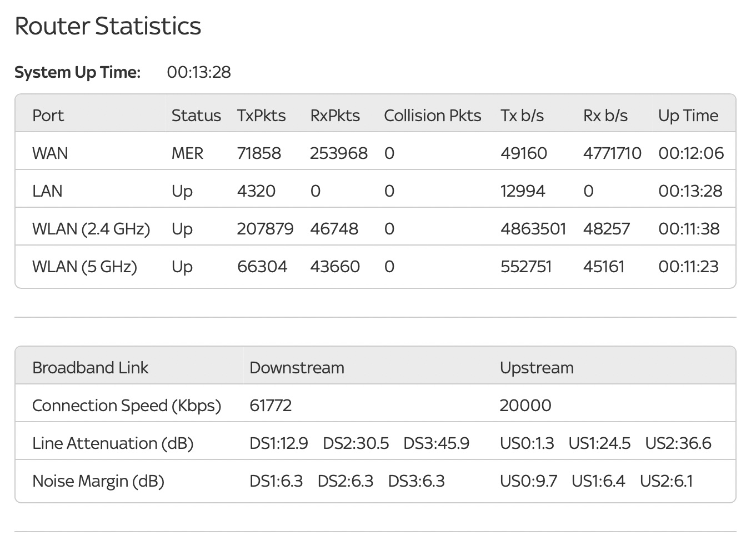Select the Line Attenuation (dB) label
Viewport: 751px width, 560px height.
(113, 443)
